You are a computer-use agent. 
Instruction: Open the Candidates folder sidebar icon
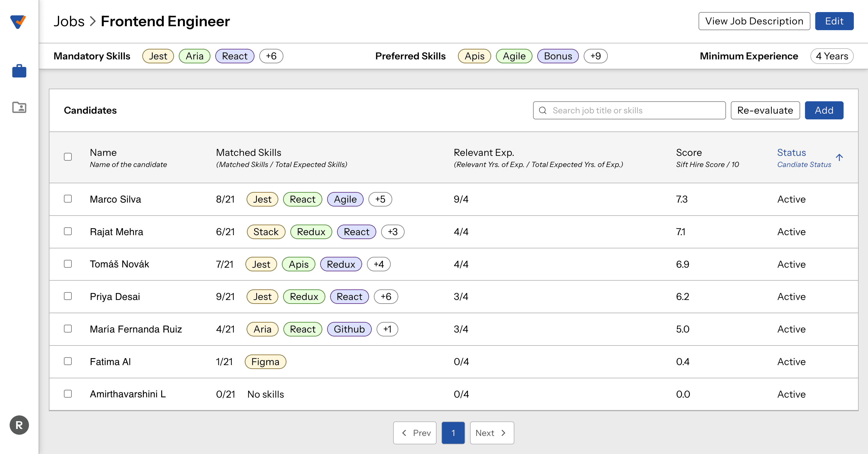point(19,107)
